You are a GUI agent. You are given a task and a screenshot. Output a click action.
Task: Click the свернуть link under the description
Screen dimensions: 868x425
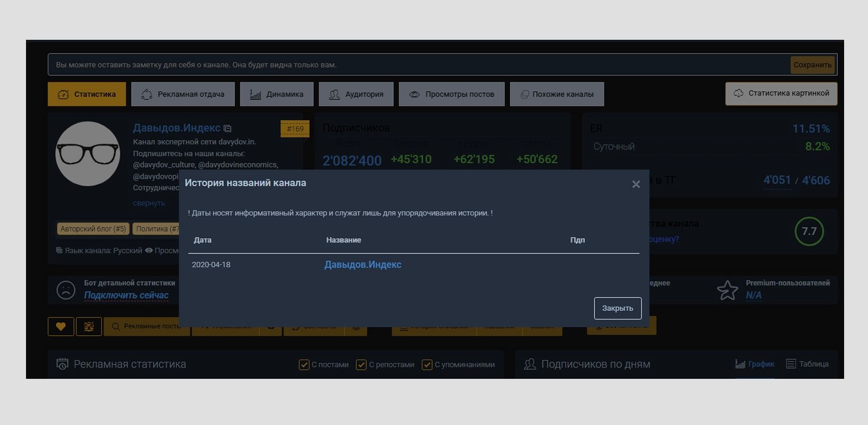point(149,203)
